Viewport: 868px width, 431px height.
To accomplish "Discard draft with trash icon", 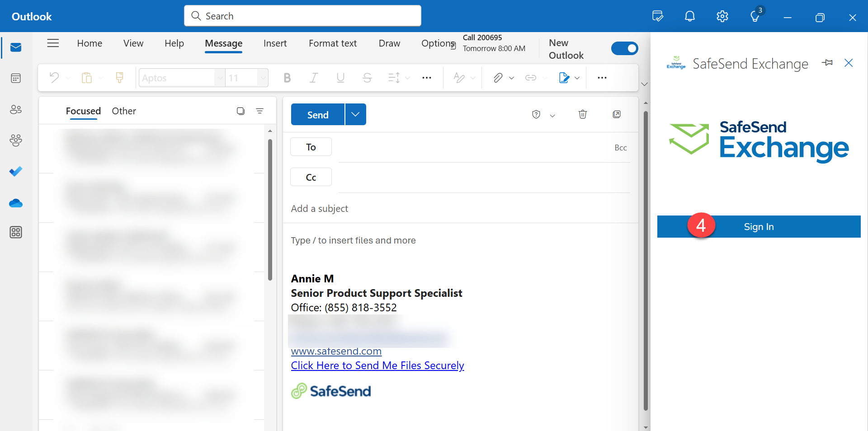I will pos(583,114).
